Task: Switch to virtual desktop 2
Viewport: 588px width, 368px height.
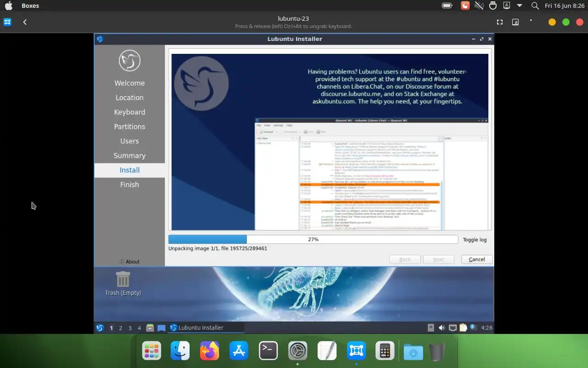Action: click(120, 328)
